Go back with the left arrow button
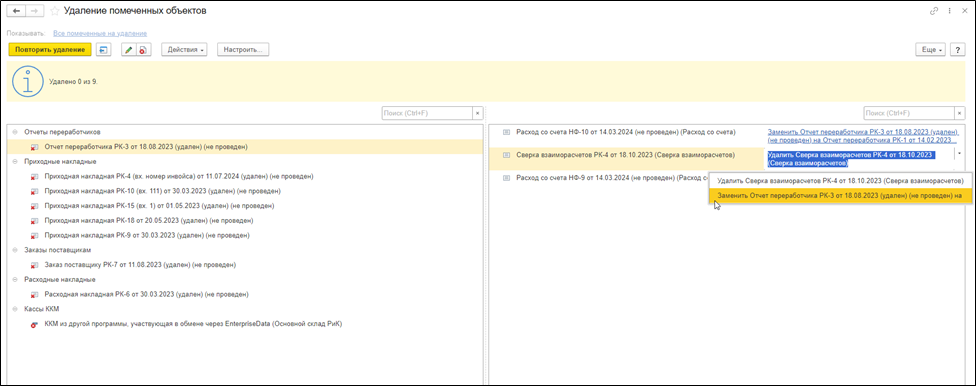 [16, 11]
